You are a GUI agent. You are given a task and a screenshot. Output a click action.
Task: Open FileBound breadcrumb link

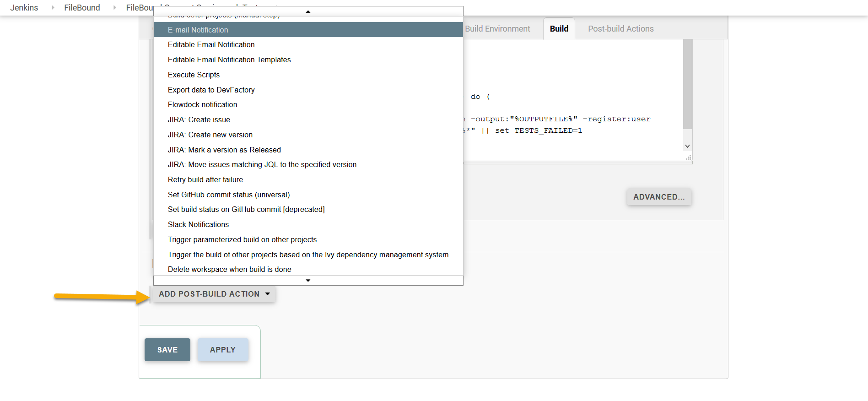coord(82,8)
